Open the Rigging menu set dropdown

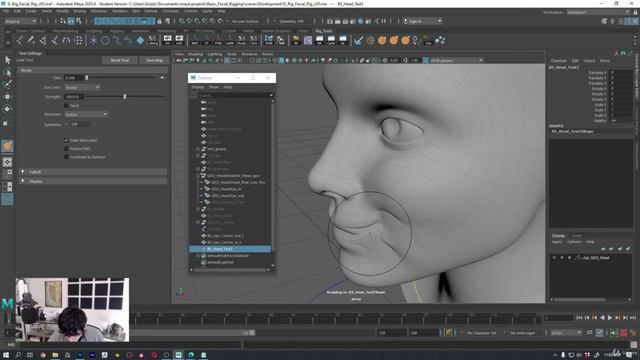pos(20,21)
